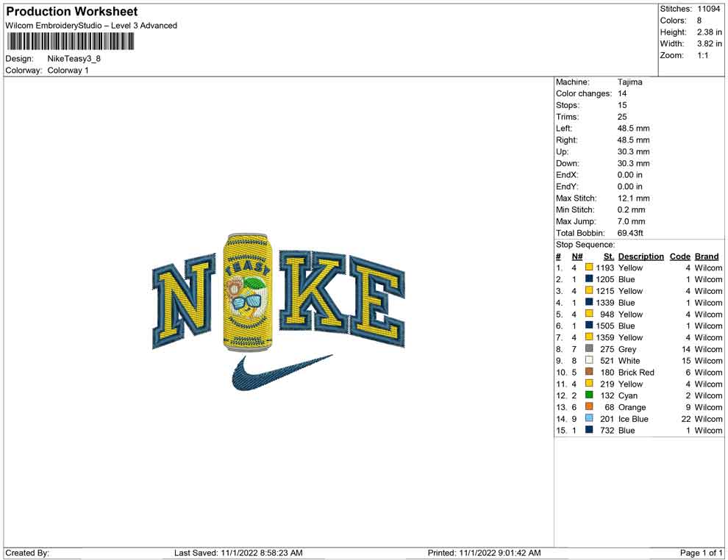Click the 'Stop Sequence:' label

[585, 245]
